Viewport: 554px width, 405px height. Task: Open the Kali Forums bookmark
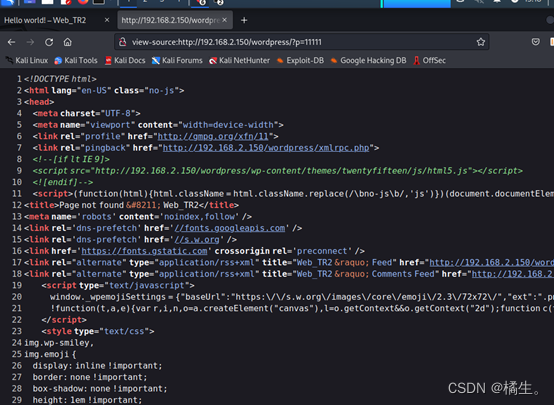tap(177, 60)
